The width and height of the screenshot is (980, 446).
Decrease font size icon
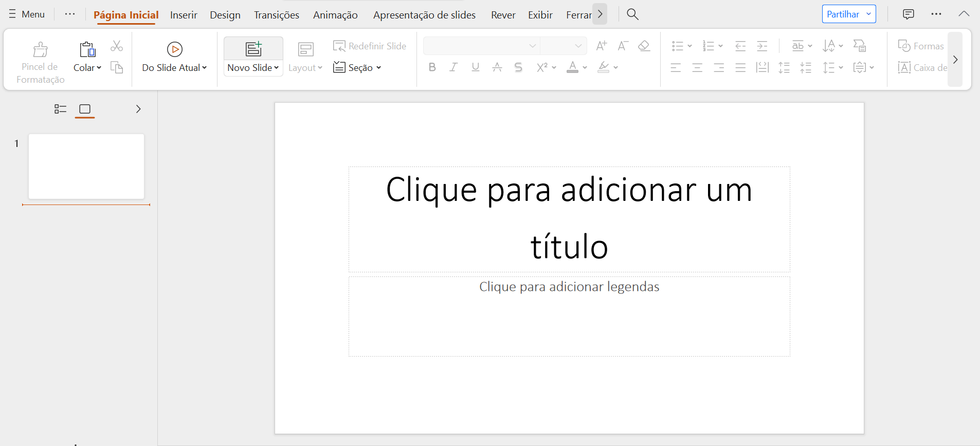623,46
